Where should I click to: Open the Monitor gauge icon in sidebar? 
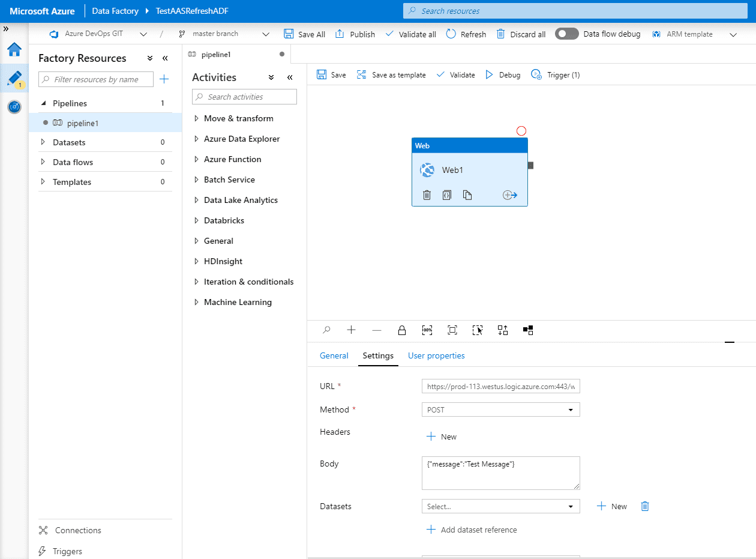coord(14,107)
